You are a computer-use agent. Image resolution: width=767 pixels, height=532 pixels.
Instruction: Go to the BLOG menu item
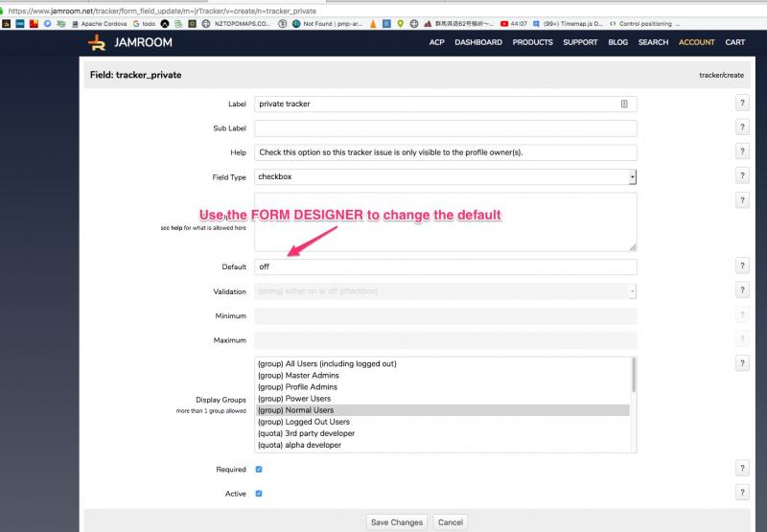tap(617, 42)
